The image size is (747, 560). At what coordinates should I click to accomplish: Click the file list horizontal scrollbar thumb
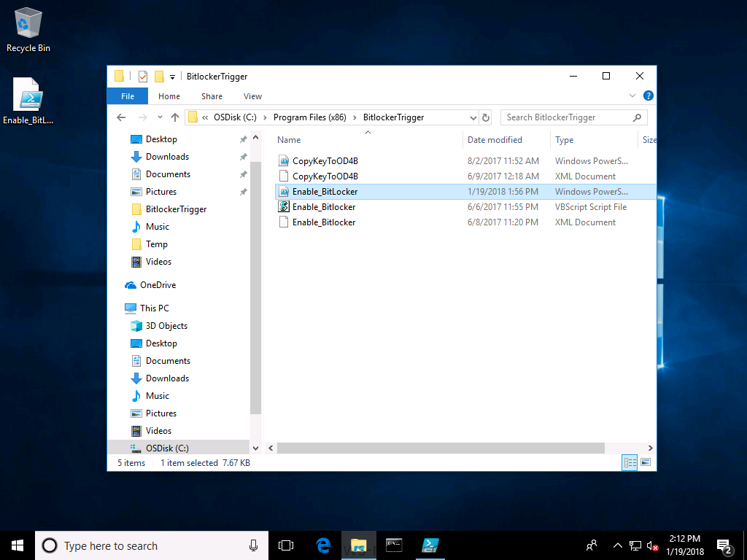coord(441,448)
